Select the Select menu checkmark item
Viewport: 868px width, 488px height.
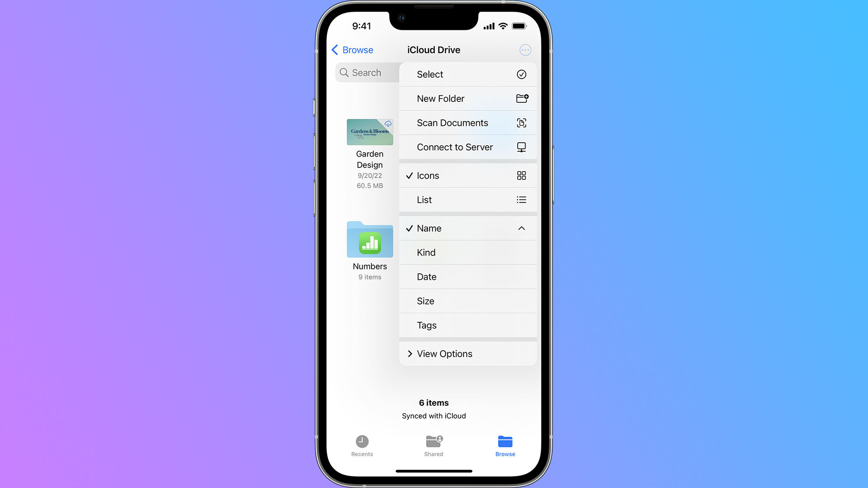(x=522, y=74)
